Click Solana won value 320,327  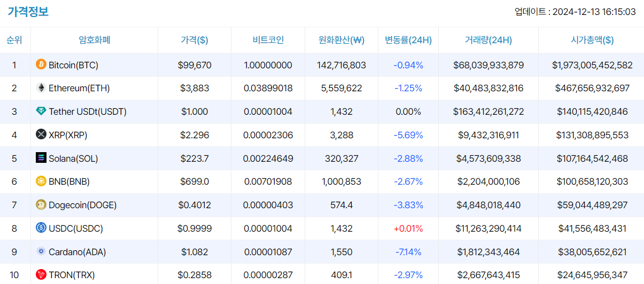click(342, 159)
